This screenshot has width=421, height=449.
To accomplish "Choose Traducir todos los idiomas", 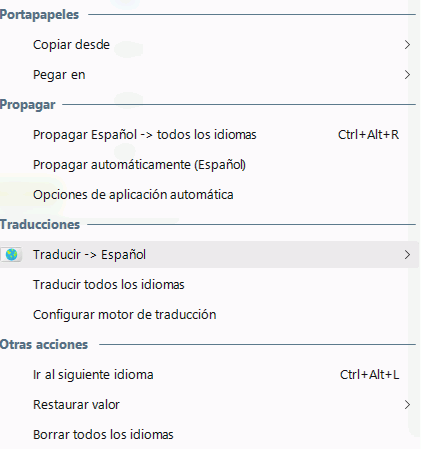I will coord(209,285).
